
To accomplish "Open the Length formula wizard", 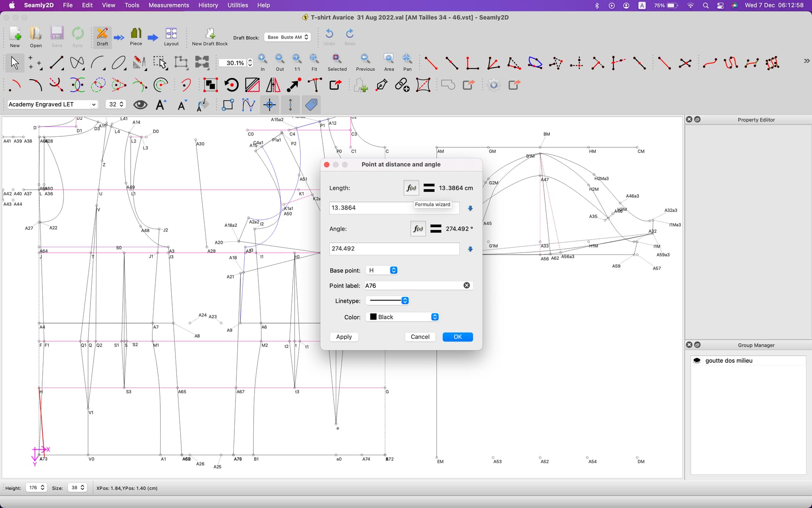I will pos(411,188).
